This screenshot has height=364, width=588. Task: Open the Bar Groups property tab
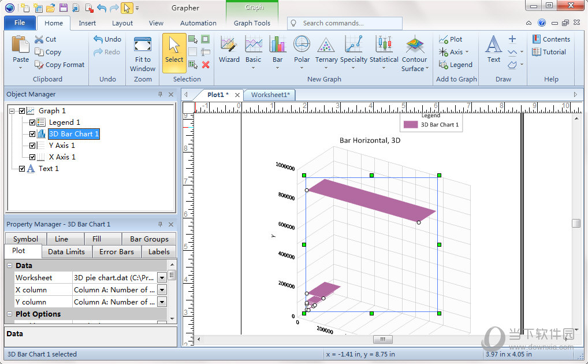click(x=149, y=239)
